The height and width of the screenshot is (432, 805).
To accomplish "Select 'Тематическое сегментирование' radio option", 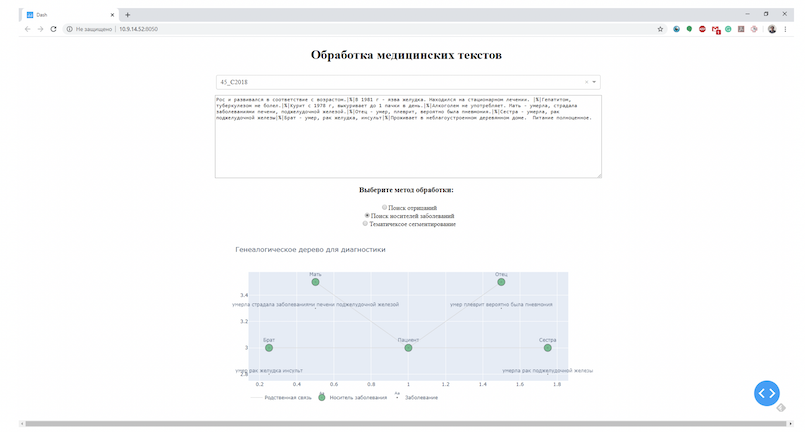I will point(365,224).
